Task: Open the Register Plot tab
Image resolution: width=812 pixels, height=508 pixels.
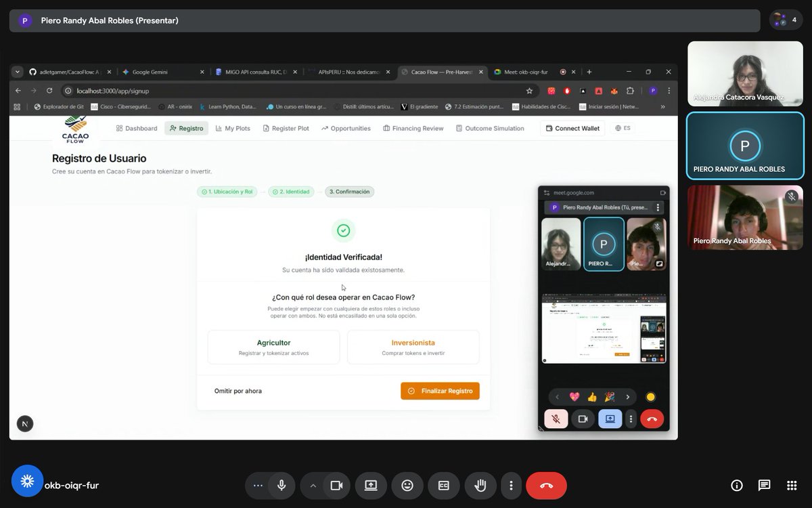Action: coord(286,128)
